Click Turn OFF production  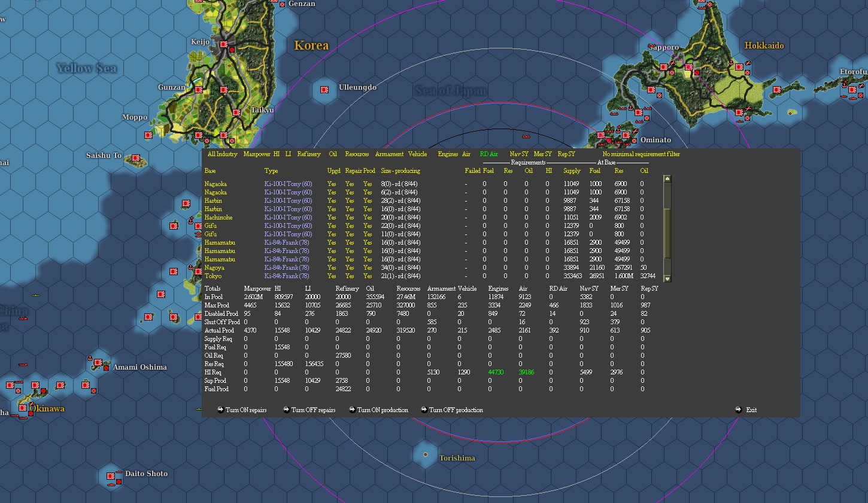[x=452, y=410]
